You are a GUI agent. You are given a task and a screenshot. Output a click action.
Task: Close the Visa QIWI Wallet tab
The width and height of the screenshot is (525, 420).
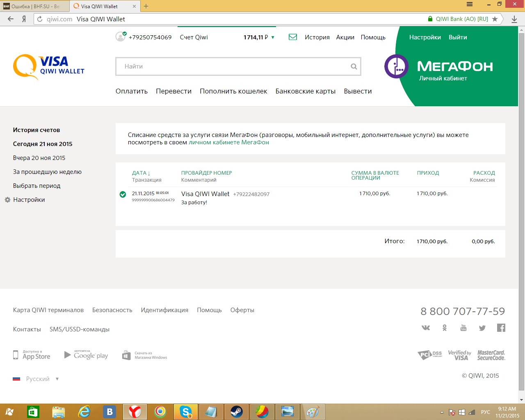[134, 6]
